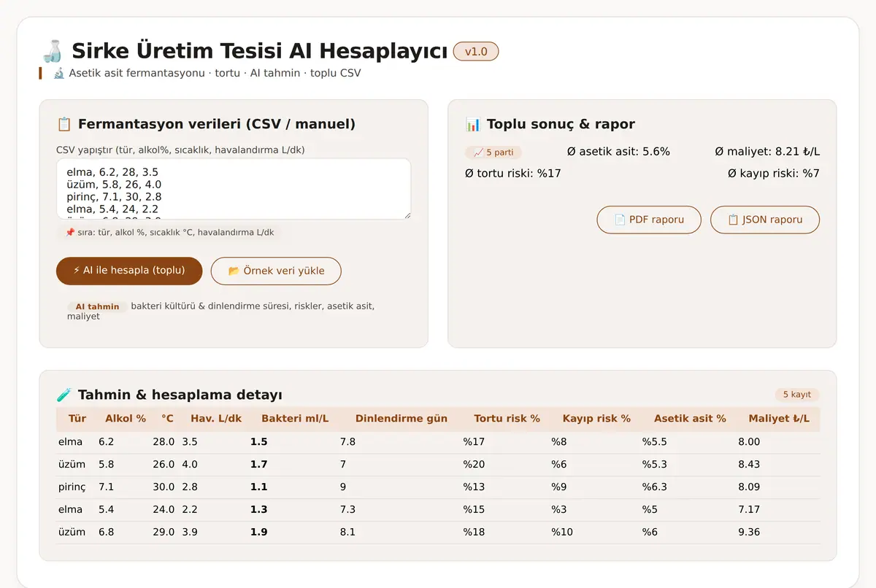Click bacteria value 1.7 in table

(259, 465)
